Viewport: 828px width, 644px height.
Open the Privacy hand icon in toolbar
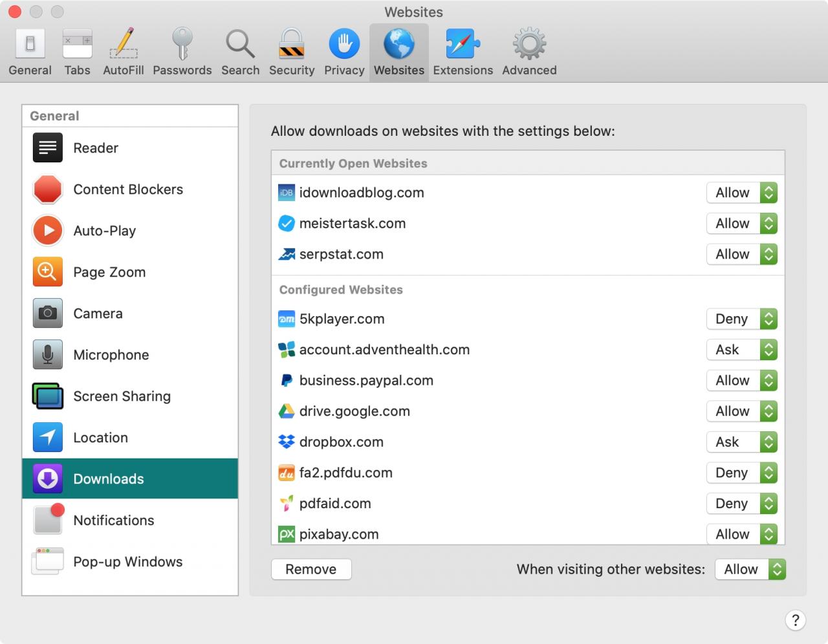344,44
